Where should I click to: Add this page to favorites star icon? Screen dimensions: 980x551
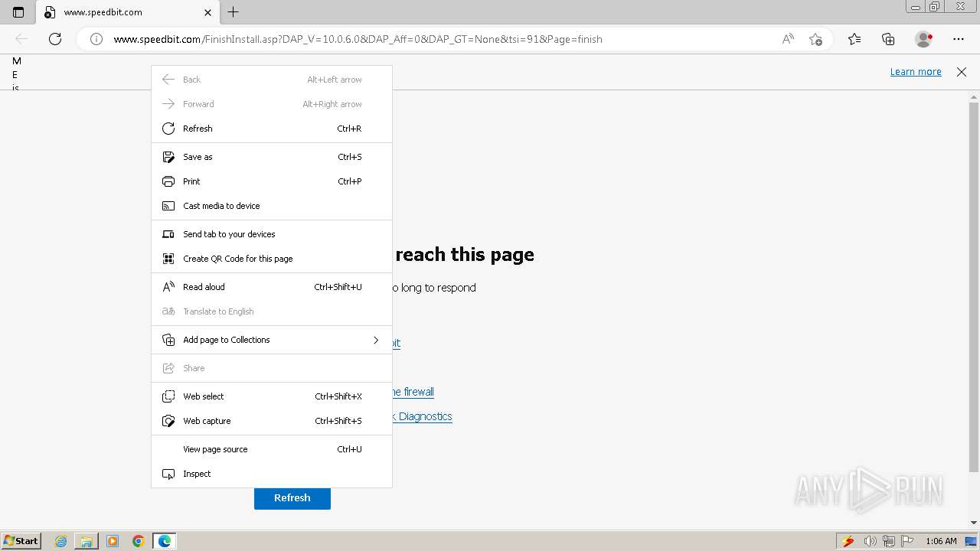(815, 39)
